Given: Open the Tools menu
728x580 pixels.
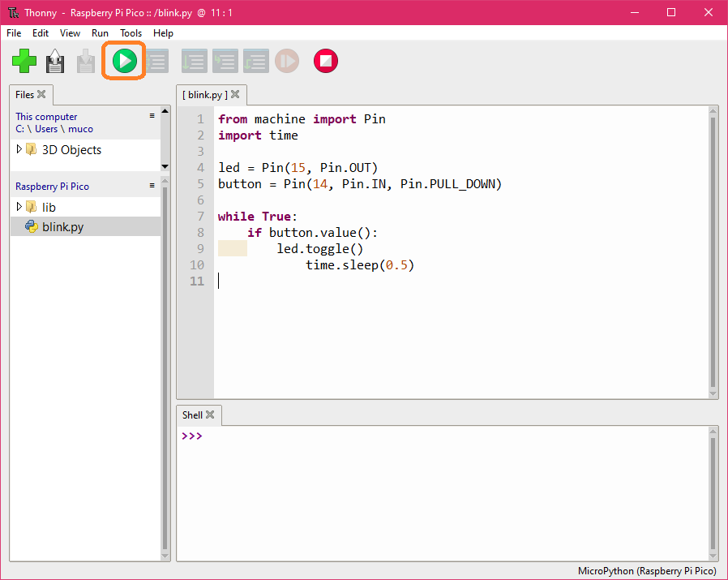Looking at the screenshot, I should (x=131, y=33).
